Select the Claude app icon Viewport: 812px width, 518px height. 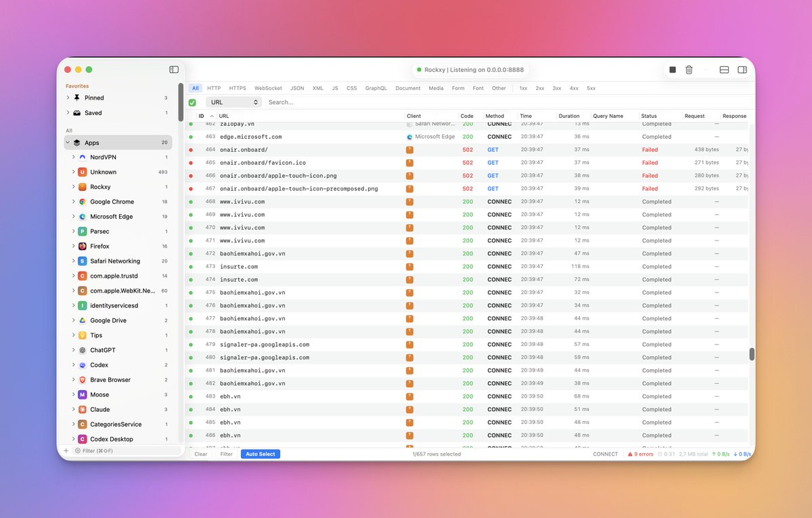(x=83, y=410)
